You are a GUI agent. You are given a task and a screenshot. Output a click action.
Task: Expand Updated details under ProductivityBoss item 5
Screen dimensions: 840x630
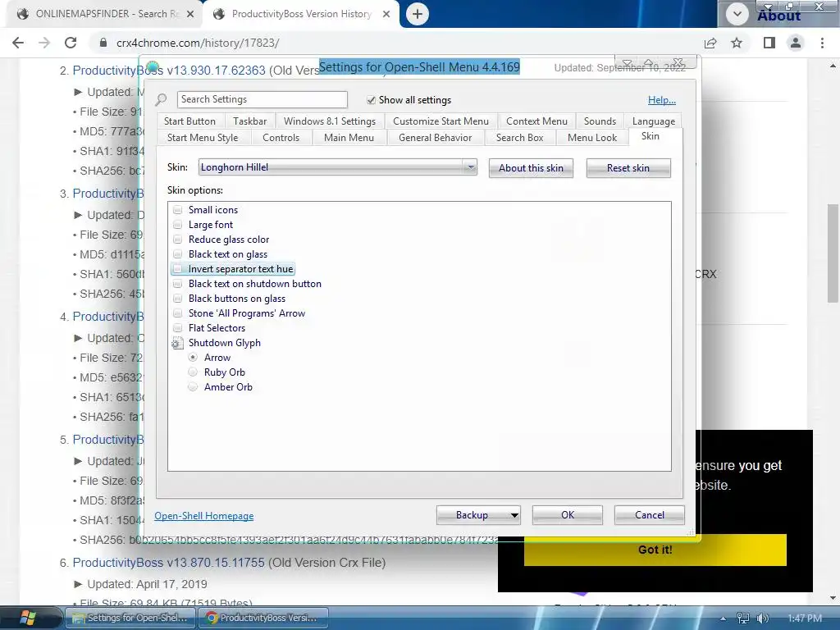coord(78,461)
